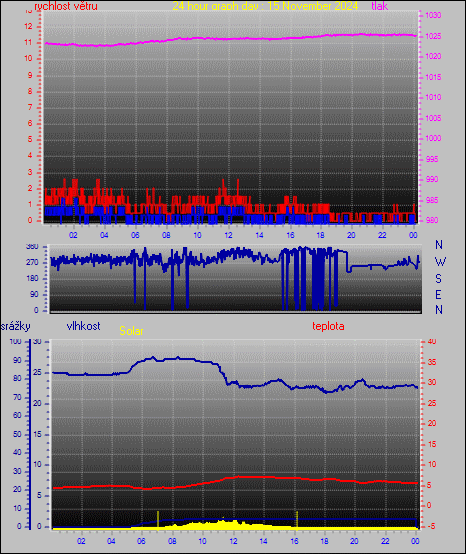Viewport: 466px width, 554px height.
Task: Click the 1030 value on the pressure axis
Action: (x=433, y=16)
